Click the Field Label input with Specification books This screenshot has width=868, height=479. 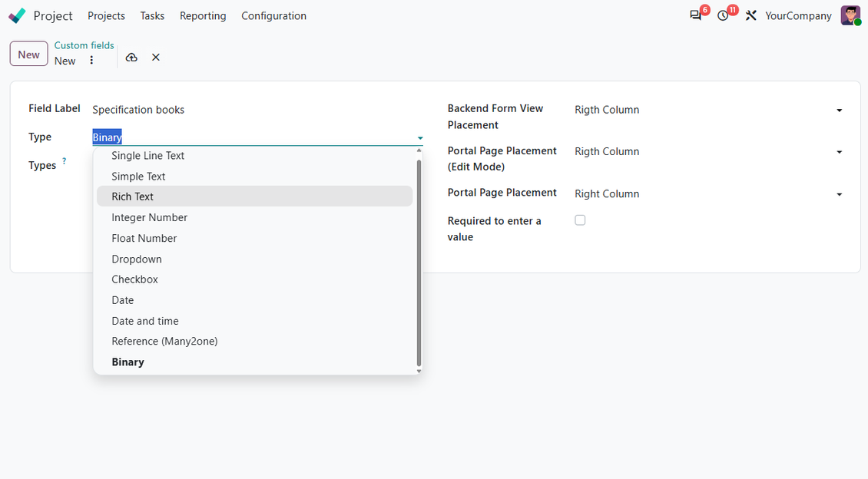257,110
